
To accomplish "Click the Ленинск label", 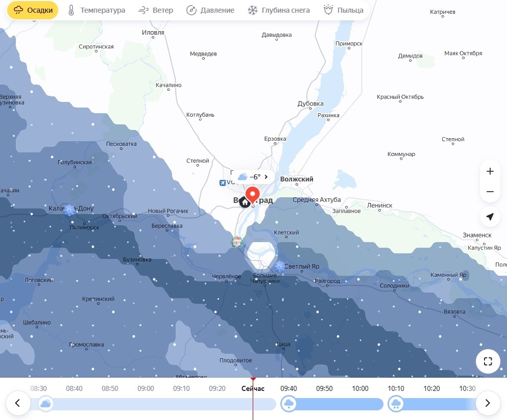I will click(379, 205).
